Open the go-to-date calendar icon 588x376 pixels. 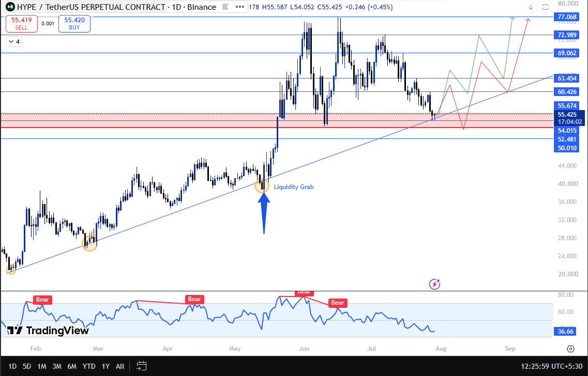[x=141, y=366]
